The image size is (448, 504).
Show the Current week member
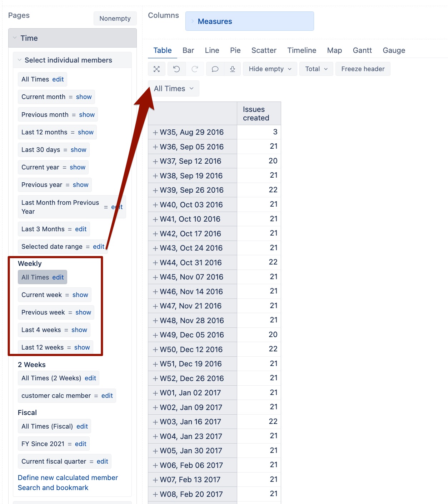(80, 295)
